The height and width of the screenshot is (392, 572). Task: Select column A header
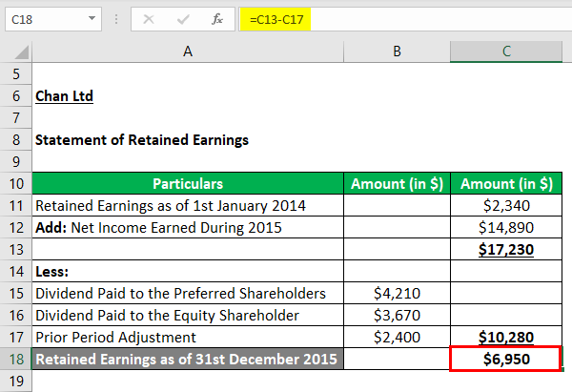click(188, 52)
